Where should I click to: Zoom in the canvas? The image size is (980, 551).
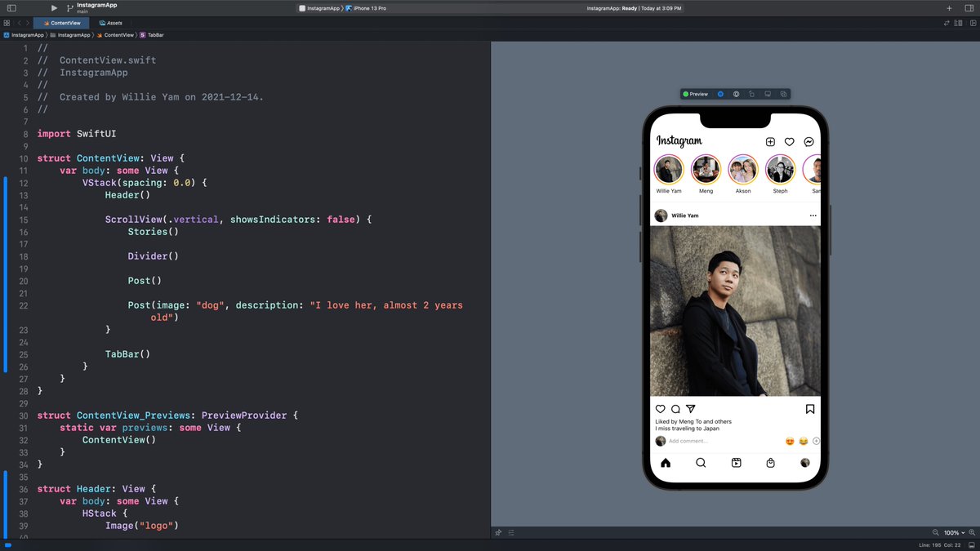(972, 532)
